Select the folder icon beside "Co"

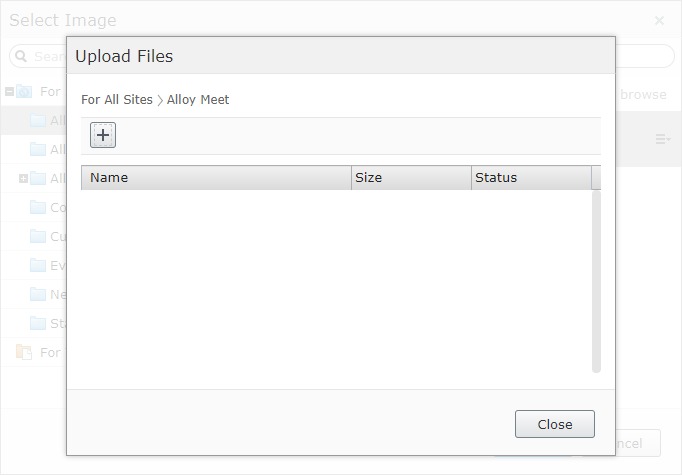coord(38,208)
